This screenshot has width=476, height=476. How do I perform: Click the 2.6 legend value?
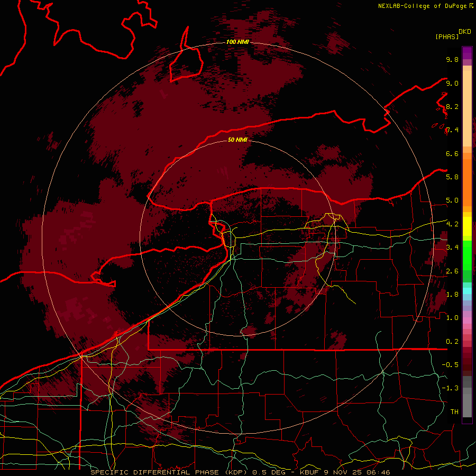coord(452,271)
